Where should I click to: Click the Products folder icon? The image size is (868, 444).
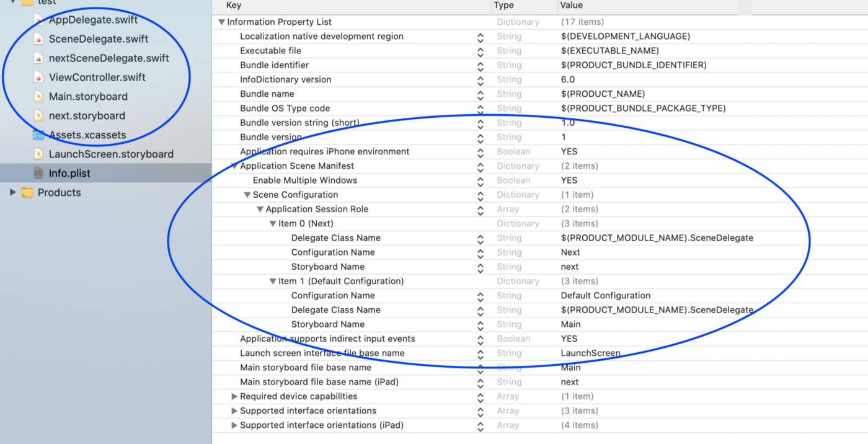tap(27, 193)
